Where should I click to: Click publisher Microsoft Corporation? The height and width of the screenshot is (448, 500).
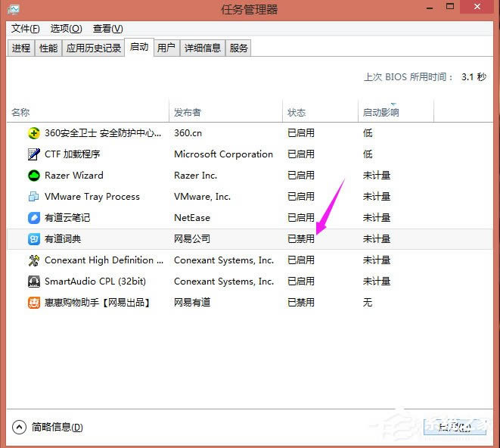(x=223, y=154)
